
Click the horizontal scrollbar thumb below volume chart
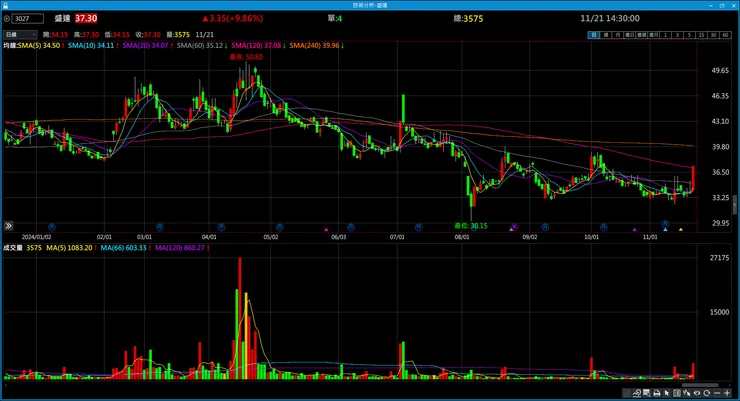click(x=700, y=385)
